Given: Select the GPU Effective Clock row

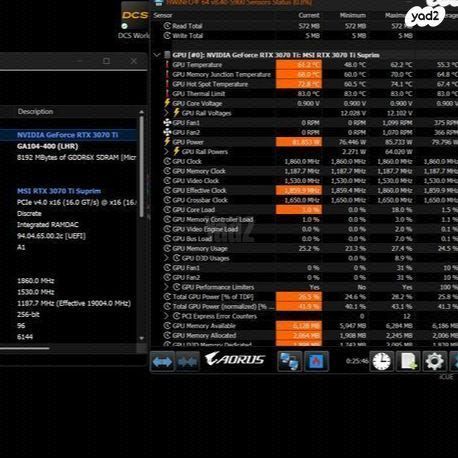Looking at the screenshot, I should [304, 190].
